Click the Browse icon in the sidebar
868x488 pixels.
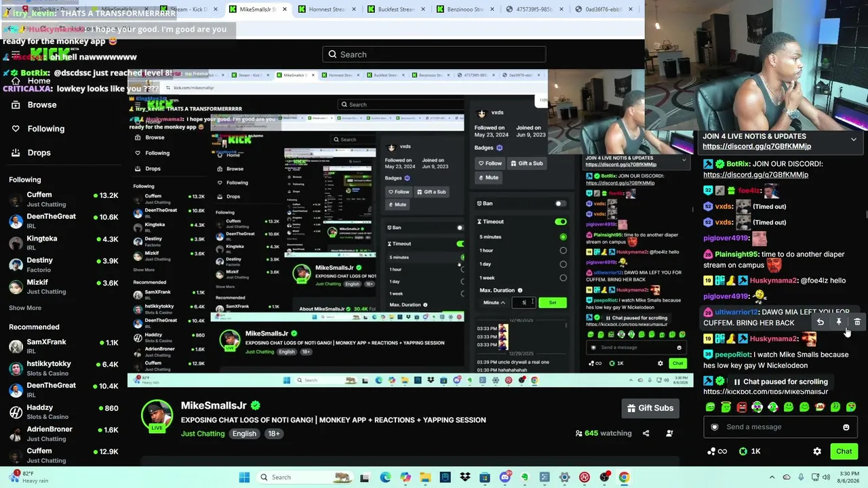point(16,105)
